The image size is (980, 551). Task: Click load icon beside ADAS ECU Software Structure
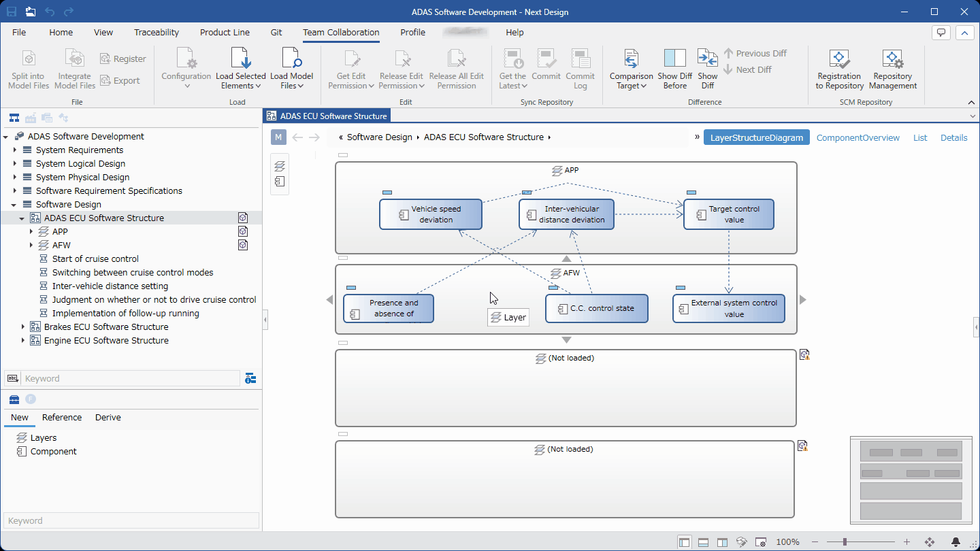(x=243, y=218)
